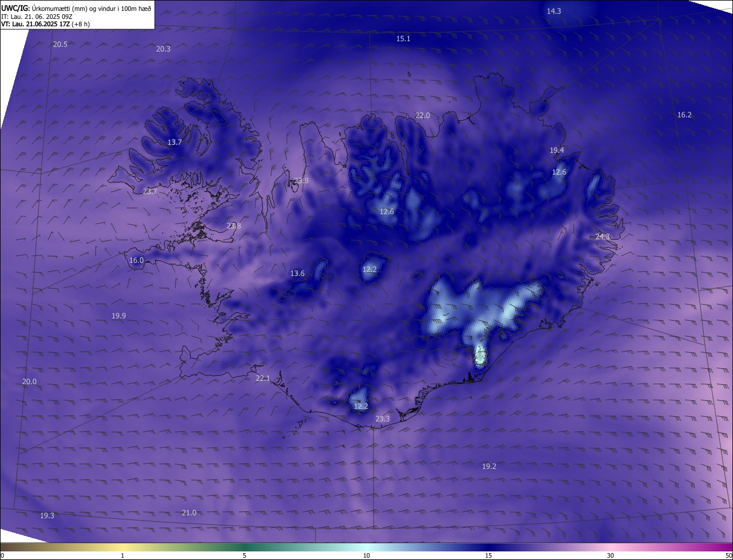Select the 20.3 value label
The height and width of the screenshot is (560, 733).
163,49
